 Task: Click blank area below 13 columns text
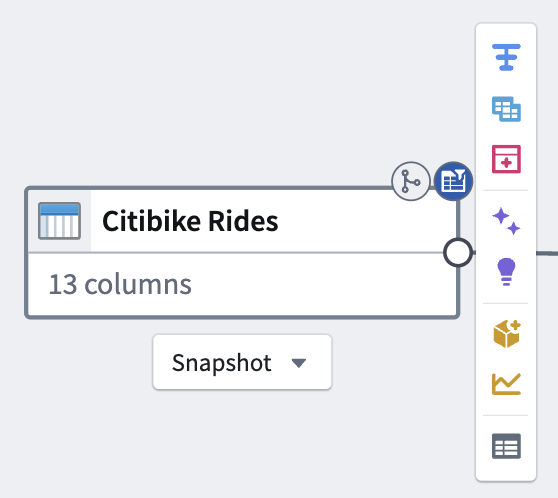coord(242,306)
